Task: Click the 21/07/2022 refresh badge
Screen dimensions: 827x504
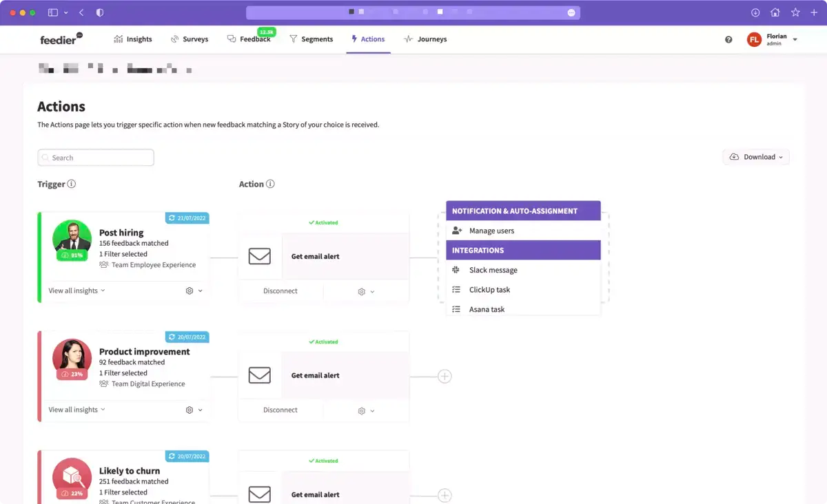Action: (x=187, y=218)
